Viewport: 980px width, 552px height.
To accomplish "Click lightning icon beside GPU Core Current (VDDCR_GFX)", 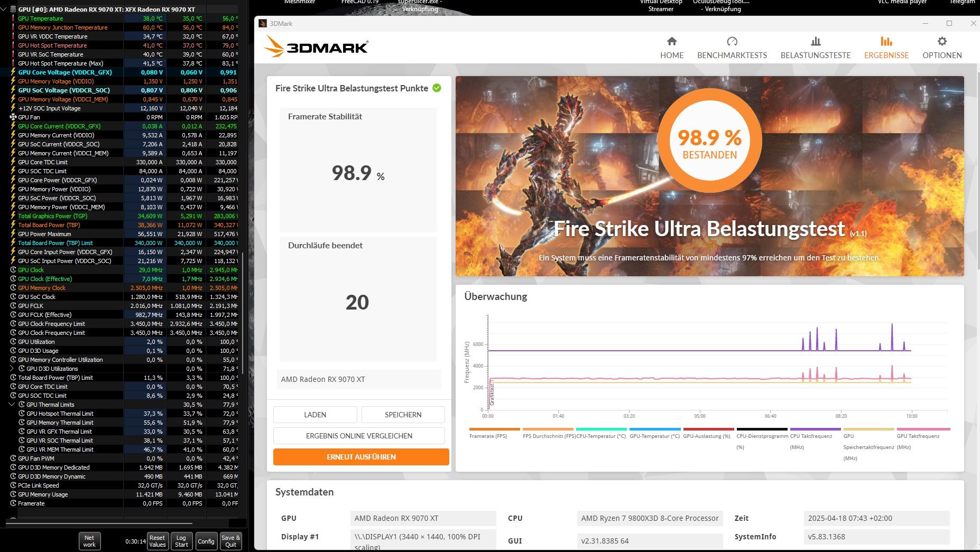I will [13, 126].
